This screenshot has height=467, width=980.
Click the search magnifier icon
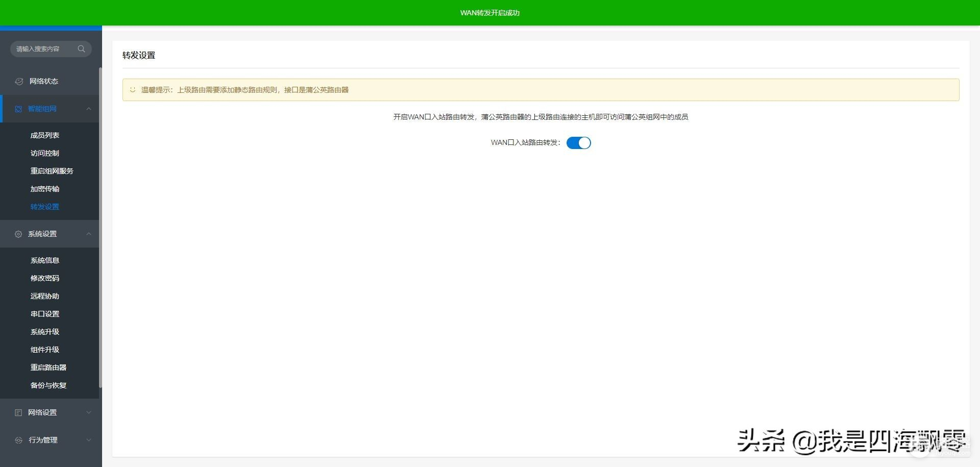81,49
